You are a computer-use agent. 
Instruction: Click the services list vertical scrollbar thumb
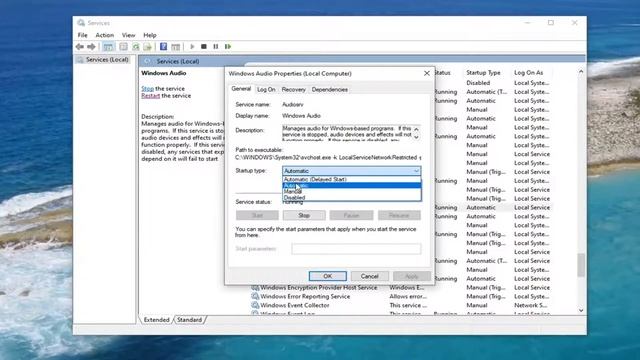tap(581, 265)
